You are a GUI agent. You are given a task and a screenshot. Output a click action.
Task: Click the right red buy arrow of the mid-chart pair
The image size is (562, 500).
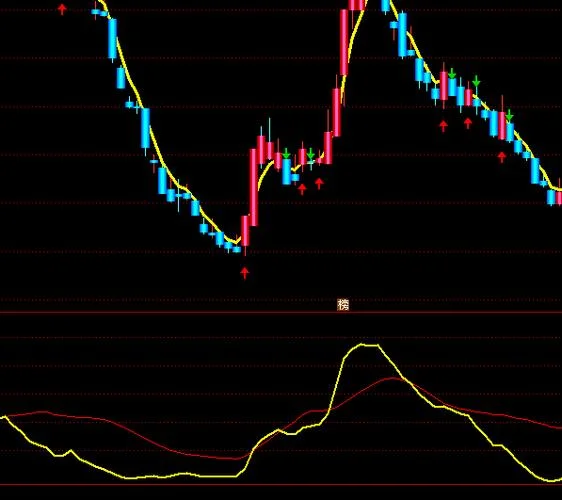(319, 184)
